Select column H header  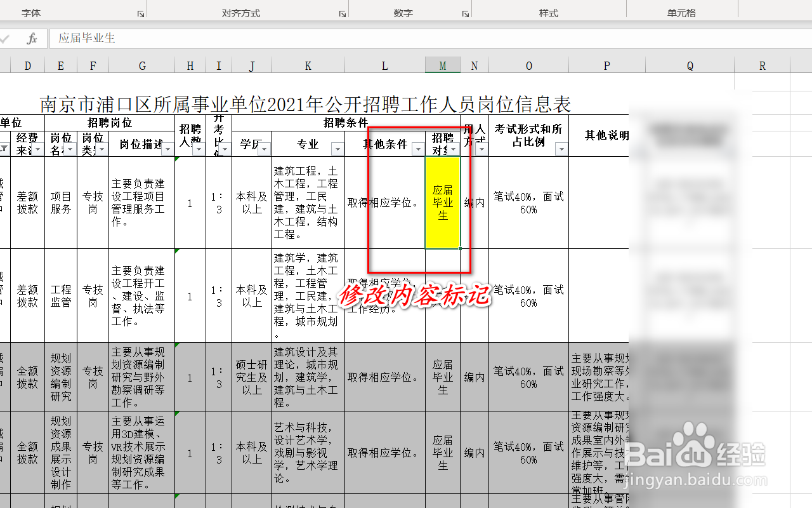point(190,65)
